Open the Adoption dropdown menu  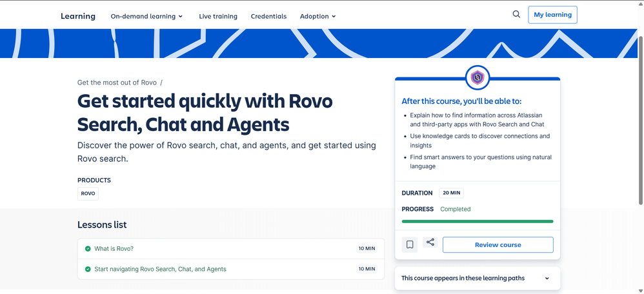click(317, 16)
